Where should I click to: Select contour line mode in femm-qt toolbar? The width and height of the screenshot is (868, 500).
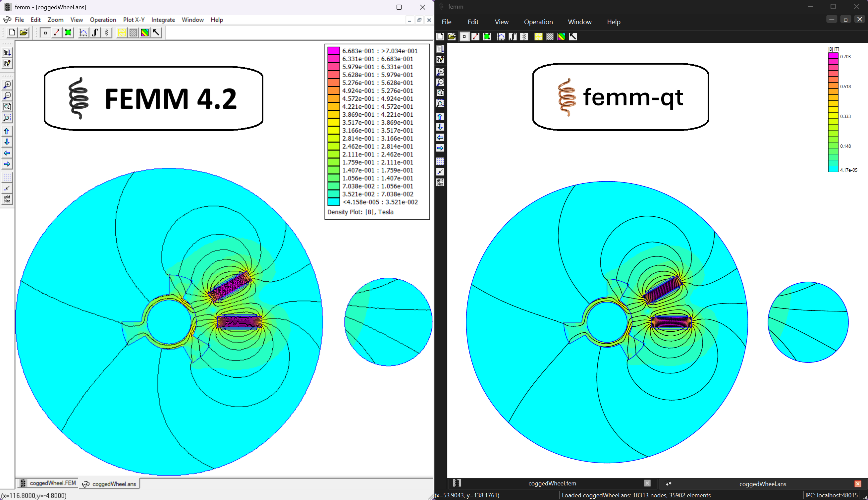pyautogui.click(x=475, y=36)
